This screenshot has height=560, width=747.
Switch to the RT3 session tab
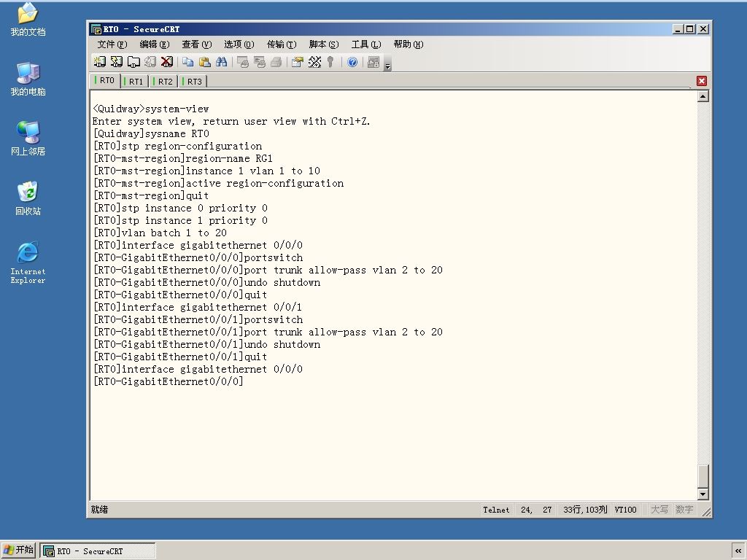coord(193,82)
